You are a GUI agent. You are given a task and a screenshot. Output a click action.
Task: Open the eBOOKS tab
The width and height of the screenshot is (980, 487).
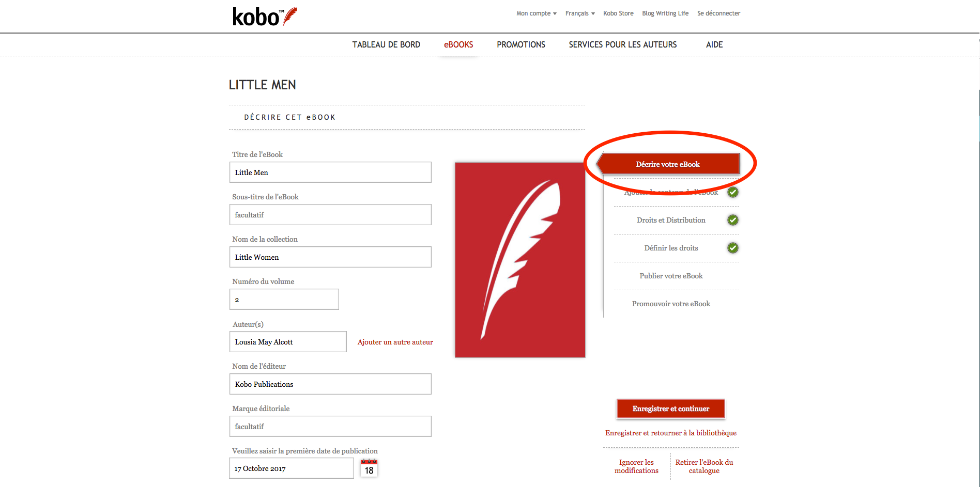[x=458, y=45]
